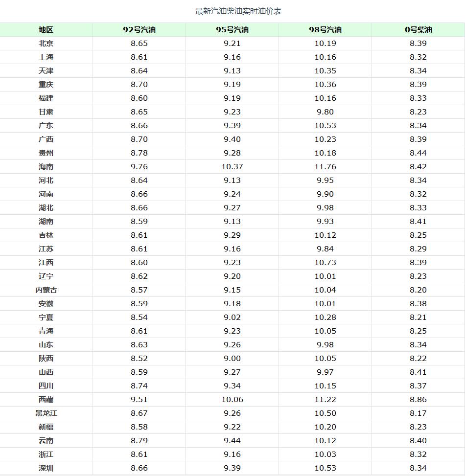Viewport: 465px width, 476px height.
Task: Click 甘肃's 98号汽油 price 9.80
Action: (x=325, y=112)
